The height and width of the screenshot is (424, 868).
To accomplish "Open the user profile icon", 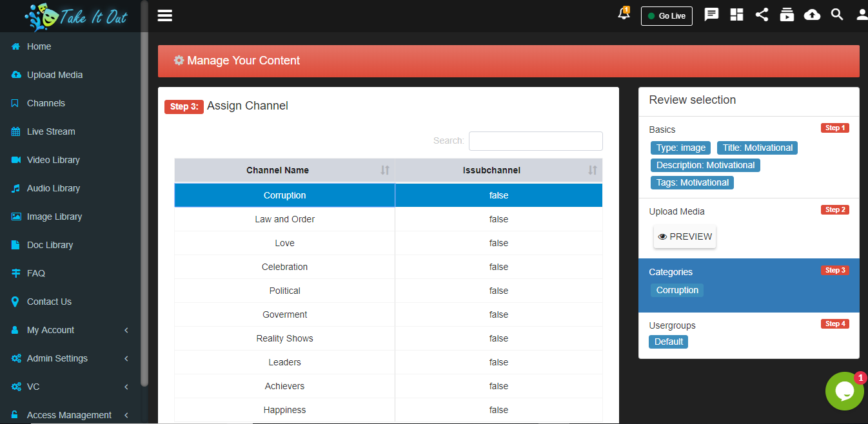I will coord(862,15).
